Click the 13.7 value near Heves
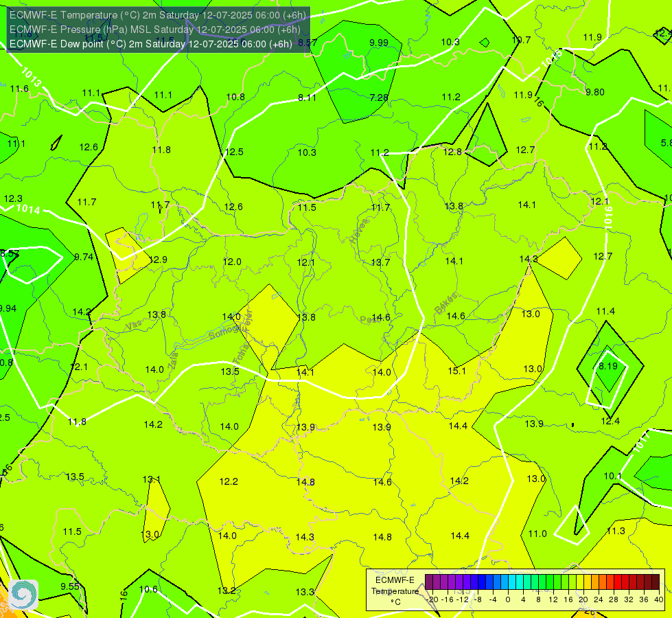Image resolution: width=672 pixels, height=618 pixels. [x=380, y=262]
